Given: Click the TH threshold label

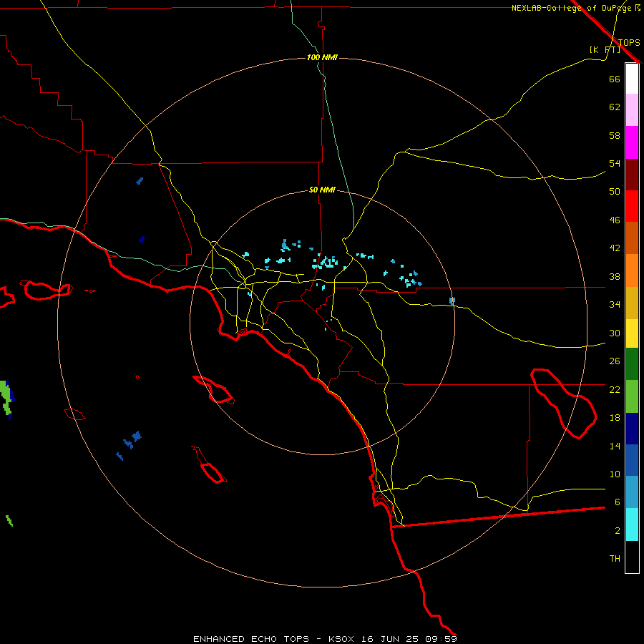Looking at the screenshot, I should pos(615,559).
